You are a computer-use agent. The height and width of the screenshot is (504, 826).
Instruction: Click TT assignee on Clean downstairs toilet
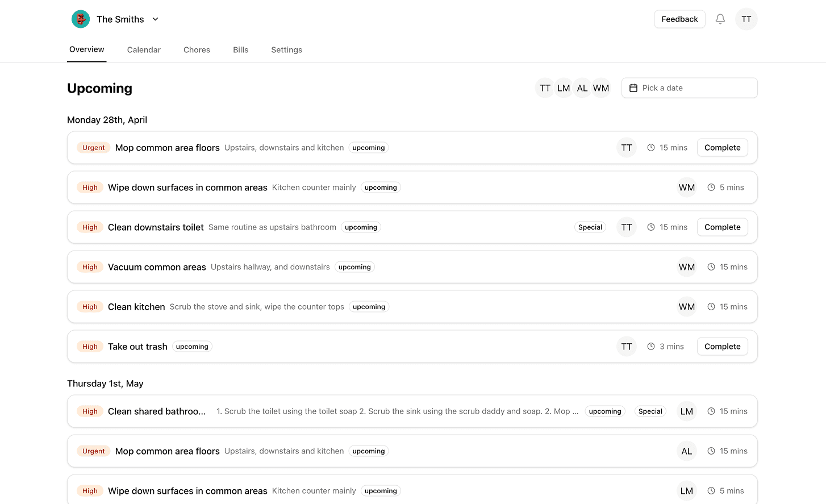627,227
